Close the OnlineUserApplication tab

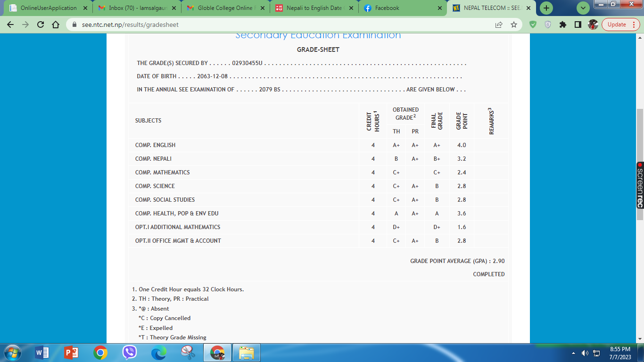pos(85,8)
